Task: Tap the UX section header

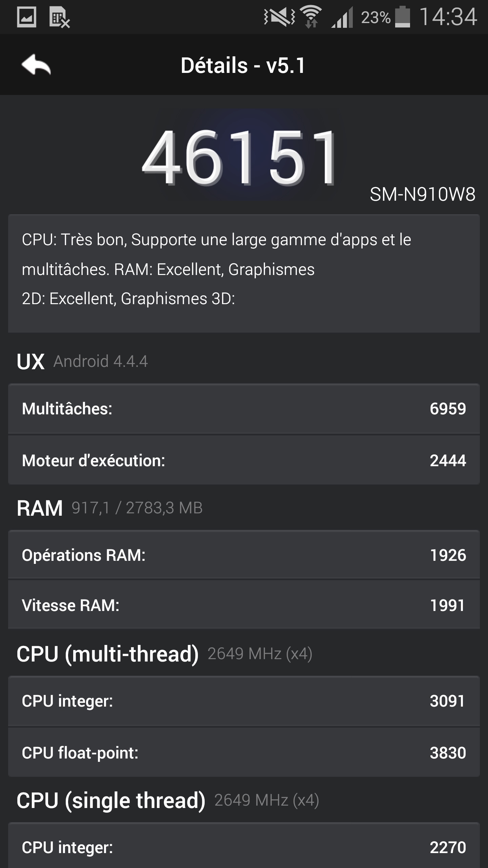Action: coord(30,361)
